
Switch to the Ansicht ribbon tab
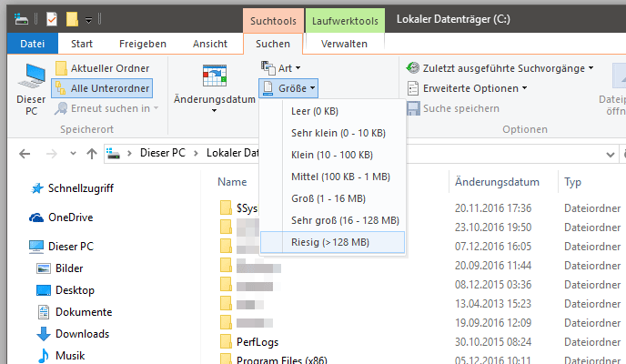(x=210, y=44)
